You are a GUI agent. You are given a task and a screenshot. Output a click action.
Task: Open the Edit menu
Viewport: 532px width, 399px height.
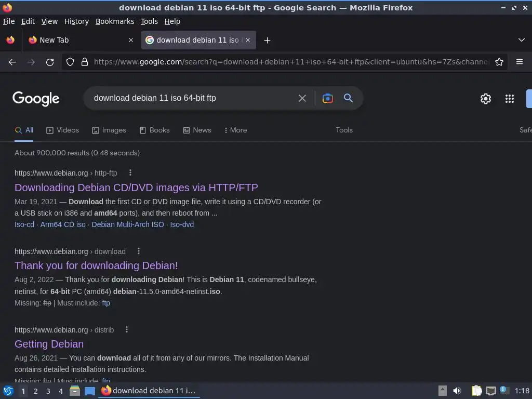coord(28,21)
